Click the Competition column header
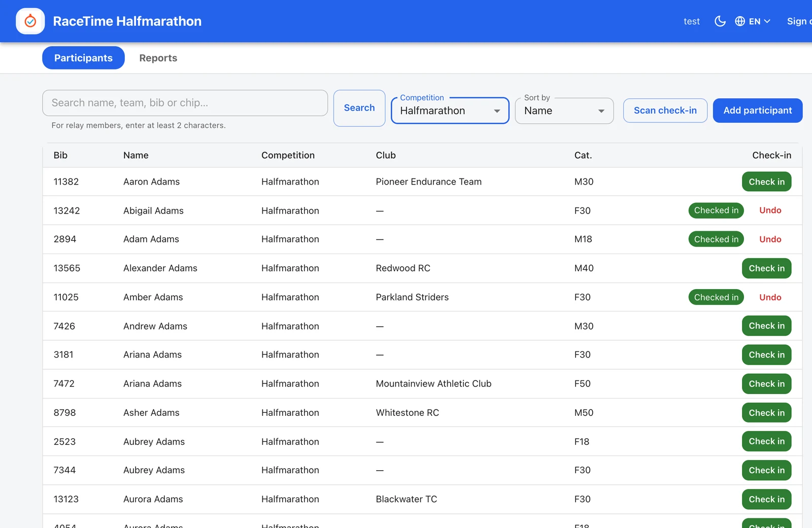The width and height of the screenshot is (812, 528). pos(288,155)
